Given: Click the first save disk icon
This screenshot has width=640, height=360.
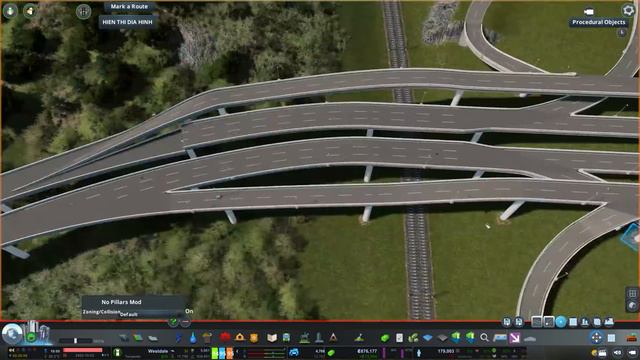Looking at the screenshot, I should pos(507,322).
